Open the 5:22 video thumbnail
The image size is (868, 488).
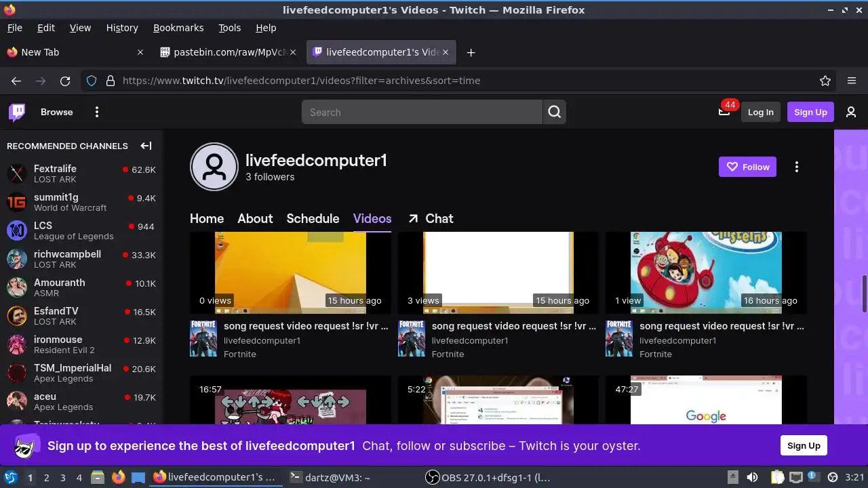[498, 400]
